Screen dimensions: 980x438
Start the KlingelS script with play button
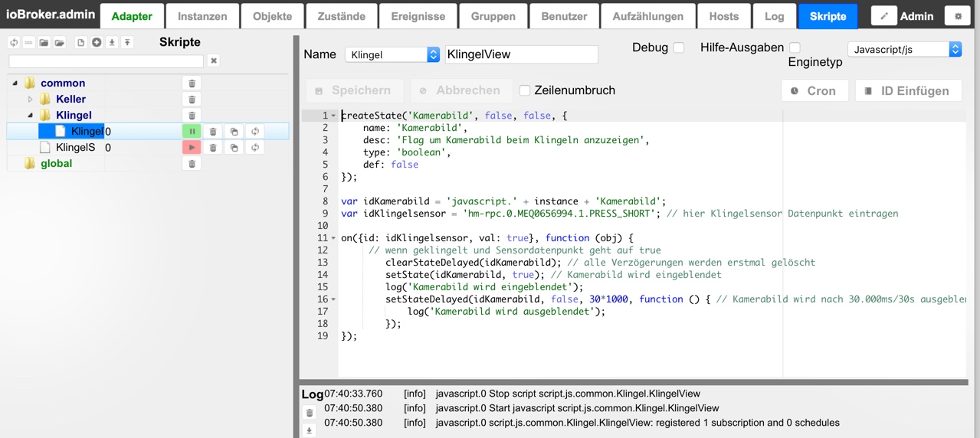pos(192,148)
